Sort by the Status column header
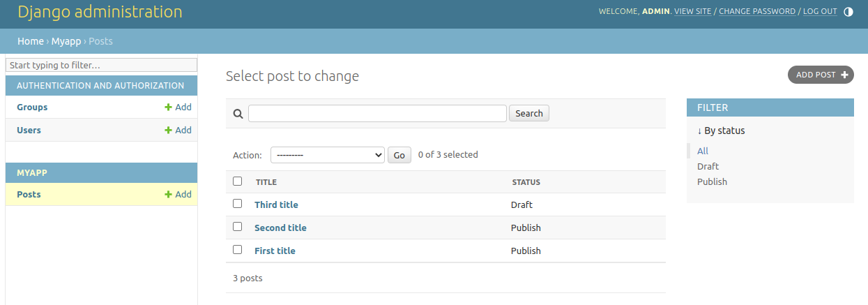The width and height of the screenshot is (868, 305). click(x=526, y=182)
